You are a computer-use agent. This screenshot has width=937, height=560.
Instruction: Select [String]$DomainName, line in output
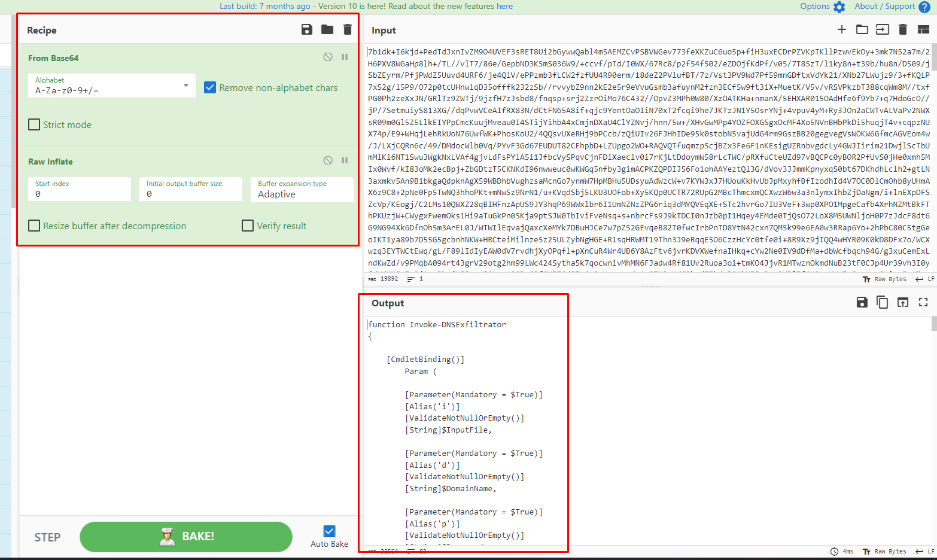coord(451,489)
